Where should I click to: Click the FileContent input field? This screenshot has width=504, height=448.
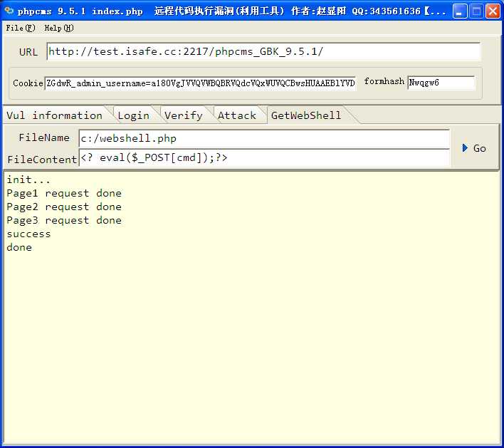click(264, 157)
